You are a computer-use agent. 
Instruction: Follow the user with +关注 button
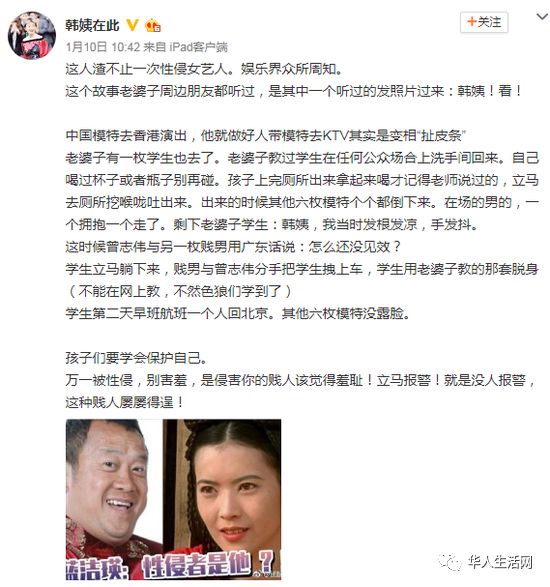tap(484, 22)
